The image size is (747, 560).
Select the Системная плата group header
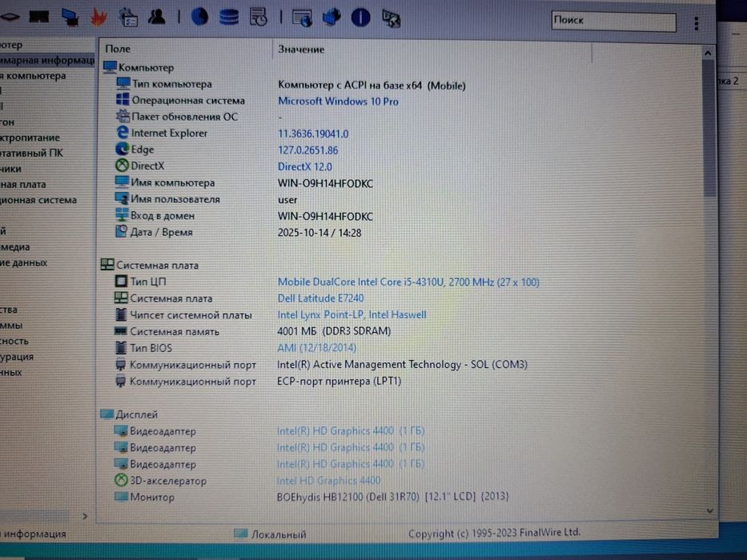(150, 266)
